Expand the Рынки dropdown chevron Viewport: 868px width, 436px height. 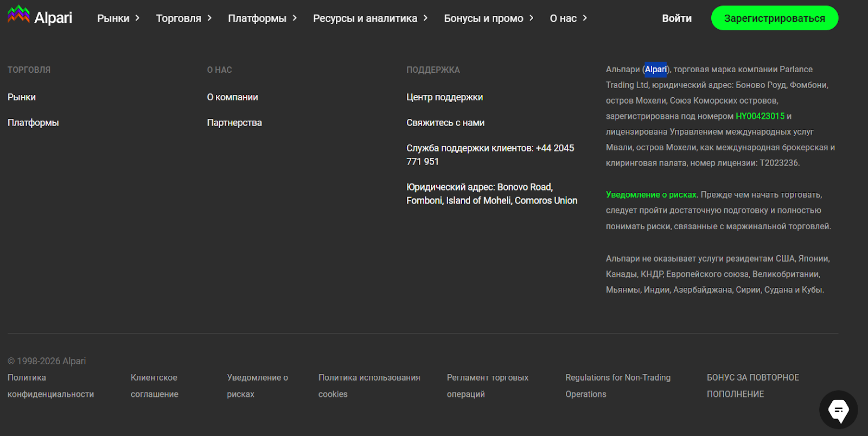pos(137,18)
